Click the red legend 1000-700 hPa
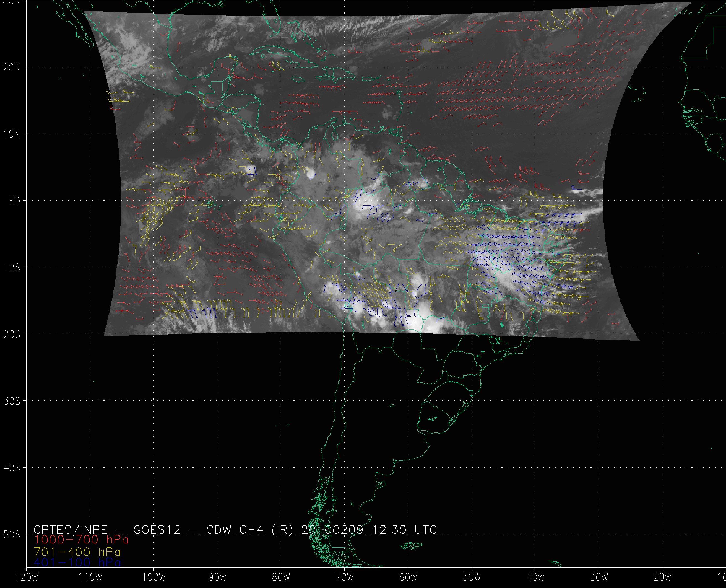The width and height of the screenshot is (726, 588). (x=81, y=540)
